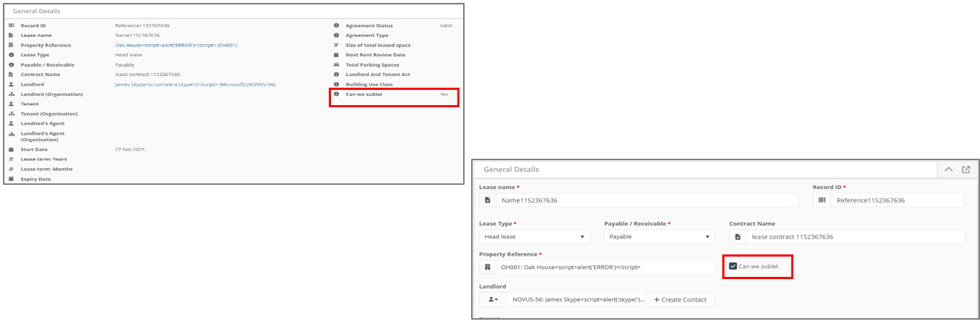Click the barcode icon beside Record ID label
This screenshot has width=980, height=324.
pos(11,25)
